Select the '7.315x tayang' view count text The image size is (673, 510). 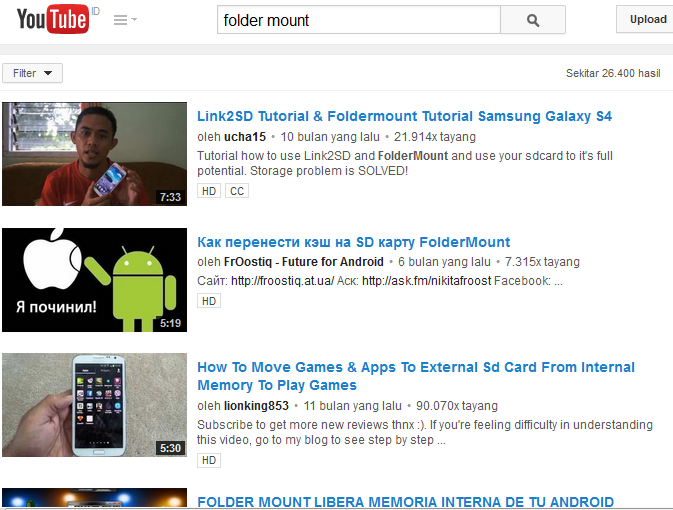[x=543, y=262]
